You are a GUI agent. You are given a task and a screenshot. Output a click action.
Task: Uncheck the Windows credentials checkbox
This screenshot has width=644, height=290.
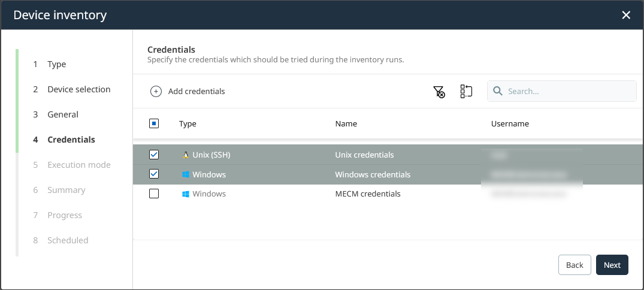[154, 174]
